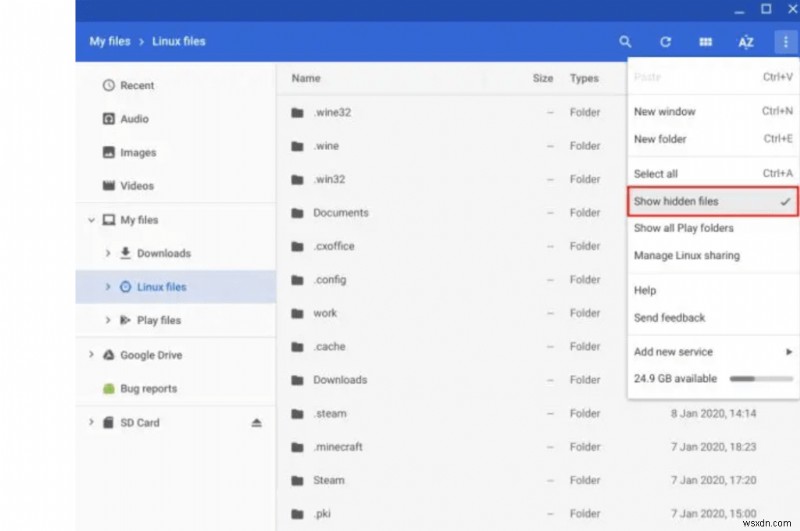This screenshot has height=531, width=800.
Task: Click the folder icon beside Steam
Action: [x=297, y=481]
